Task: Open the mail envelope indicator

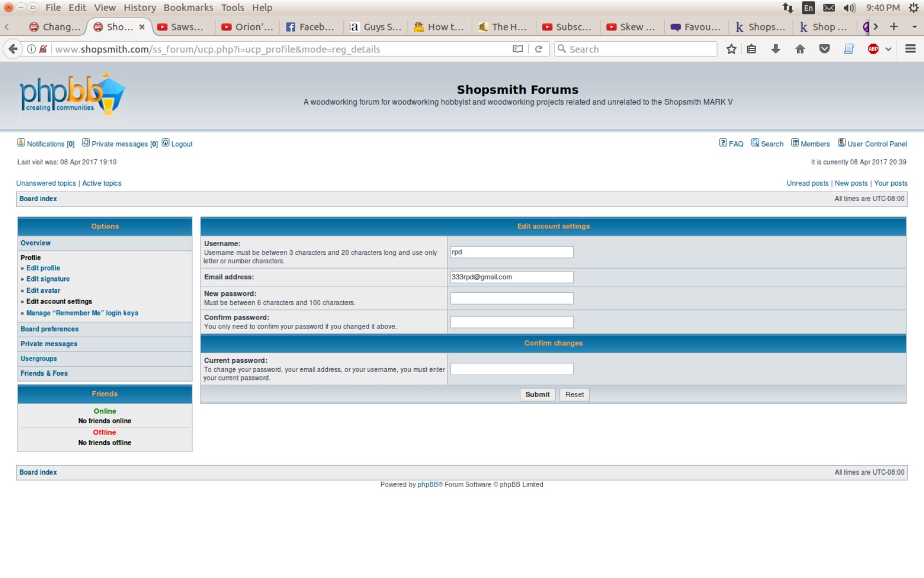Action: (x=829, y=7)
